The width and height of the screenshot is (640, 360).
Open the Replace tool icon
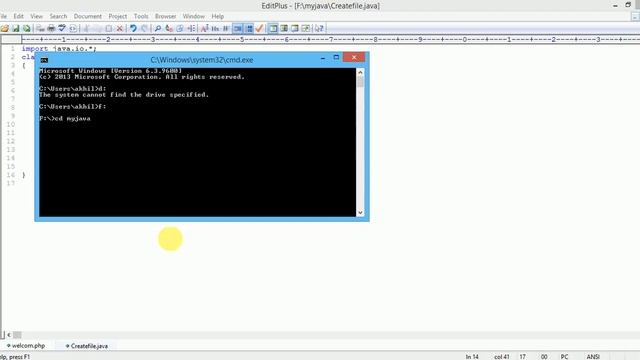169,28
